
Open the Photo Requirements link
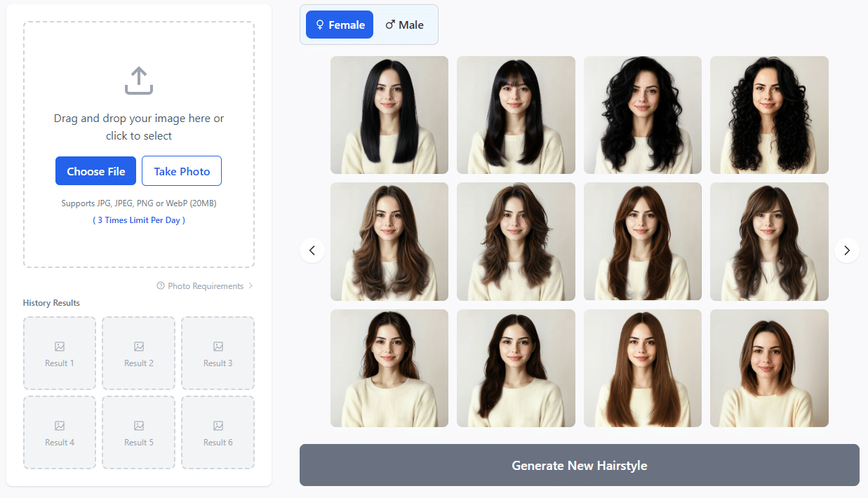tap(203, 285)
